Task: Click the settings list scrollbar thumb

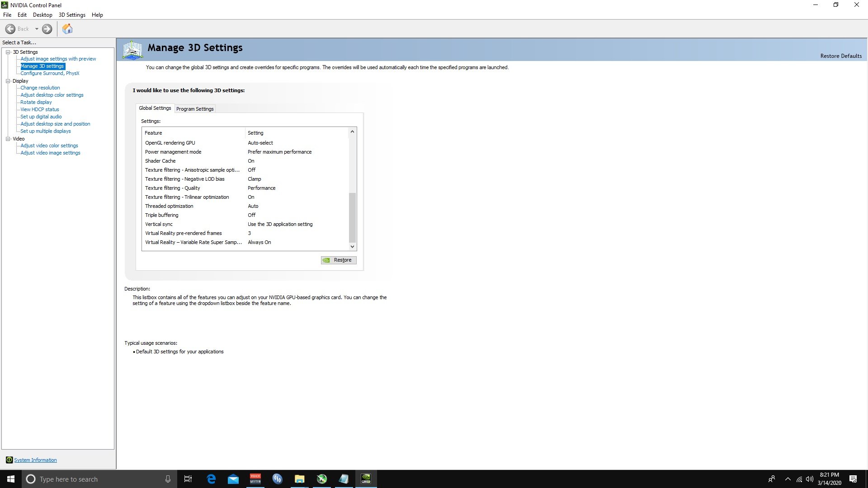Action: coord(352,218)
